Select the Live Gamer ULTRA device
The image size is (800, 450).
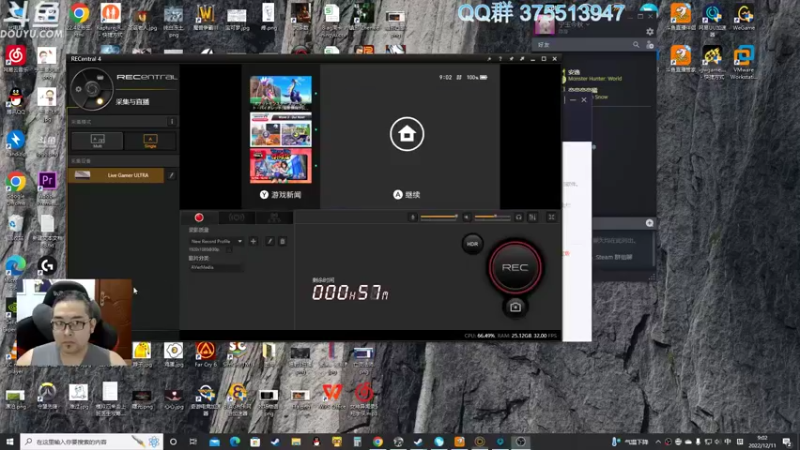pos(116,175)
